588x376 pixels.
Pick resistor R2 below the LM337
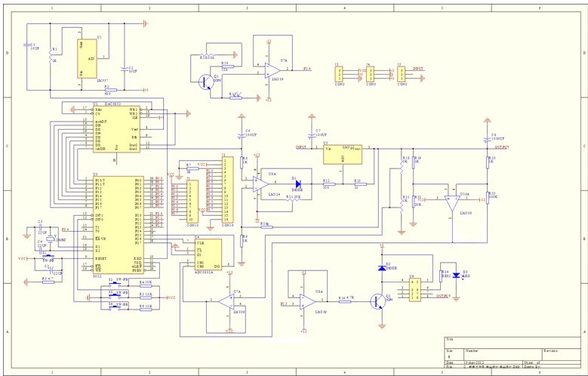[111, 90]
